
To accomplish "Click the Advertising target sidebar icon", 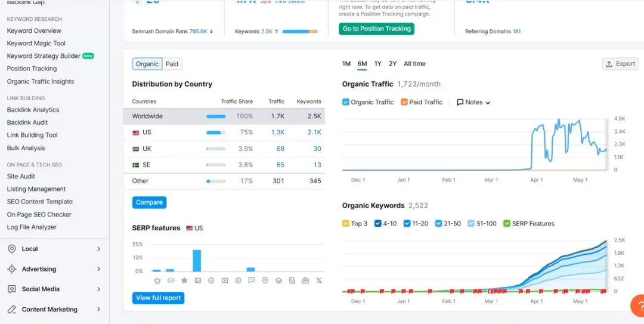I will coord(12,269).
